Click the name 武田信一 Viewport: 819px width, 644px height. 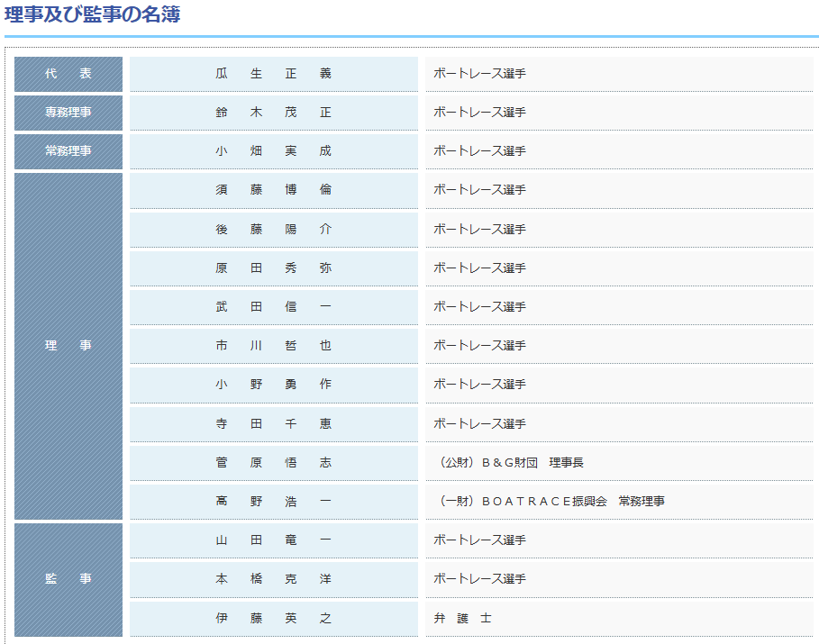(274, 306)
